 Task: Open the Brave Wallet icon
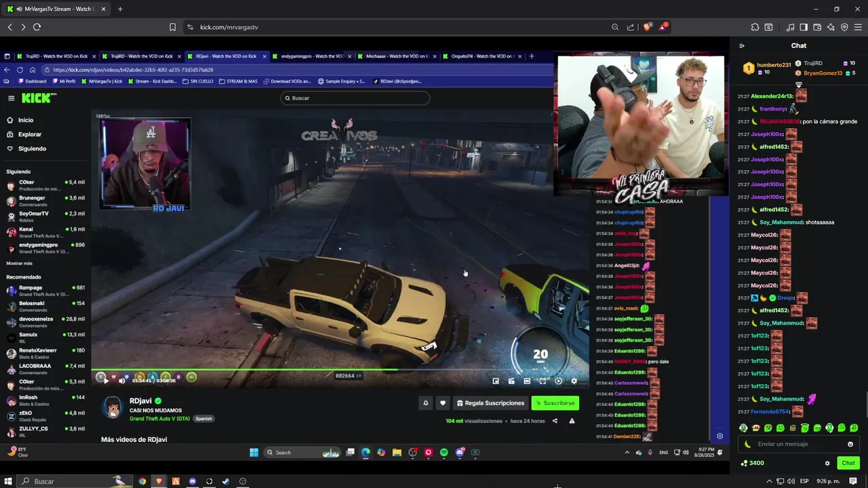(817, 27)
